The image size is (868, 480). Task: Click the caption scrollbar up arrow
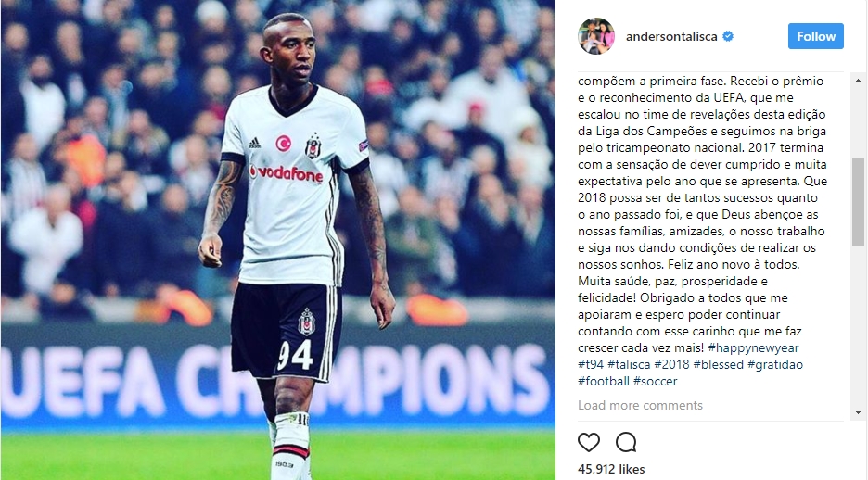coord(858,81)
